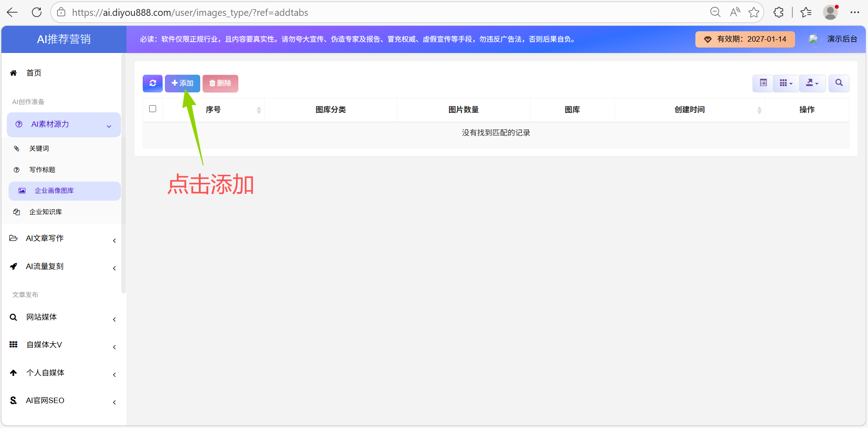Click the red 删除 button
The width and height of the screenshot is (868, 428).
point(220,83)
